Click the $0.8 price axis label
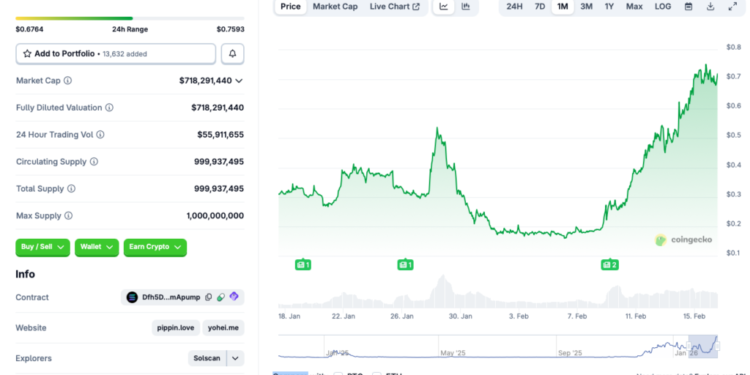 click(x=733, y=47)
